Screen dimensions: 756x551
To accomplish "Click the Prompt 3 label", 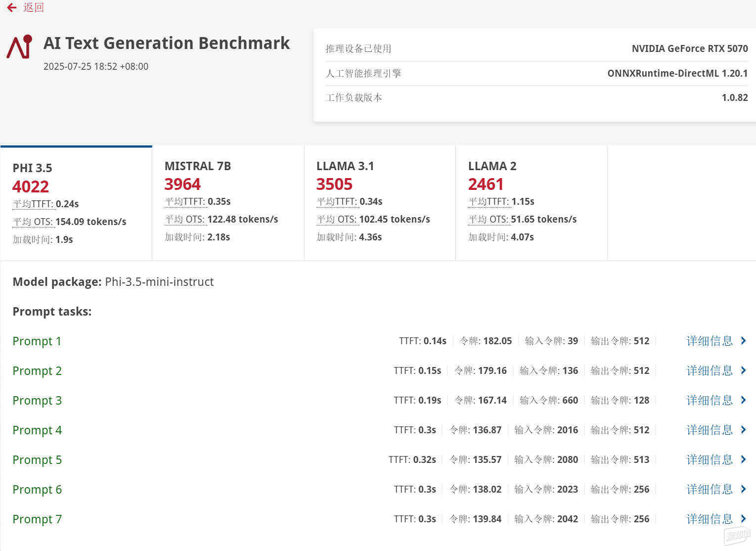I will [x=37, y=401].
